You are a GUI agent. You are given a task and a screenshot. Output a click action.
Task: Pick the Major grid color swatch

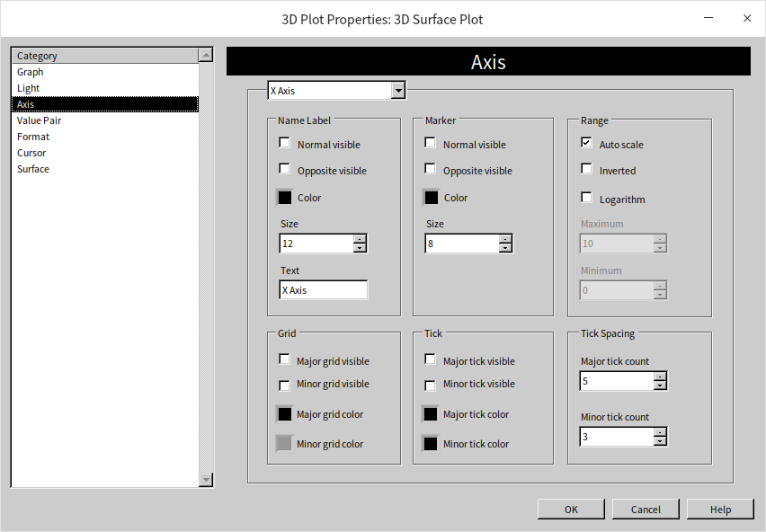coord(285,414)
